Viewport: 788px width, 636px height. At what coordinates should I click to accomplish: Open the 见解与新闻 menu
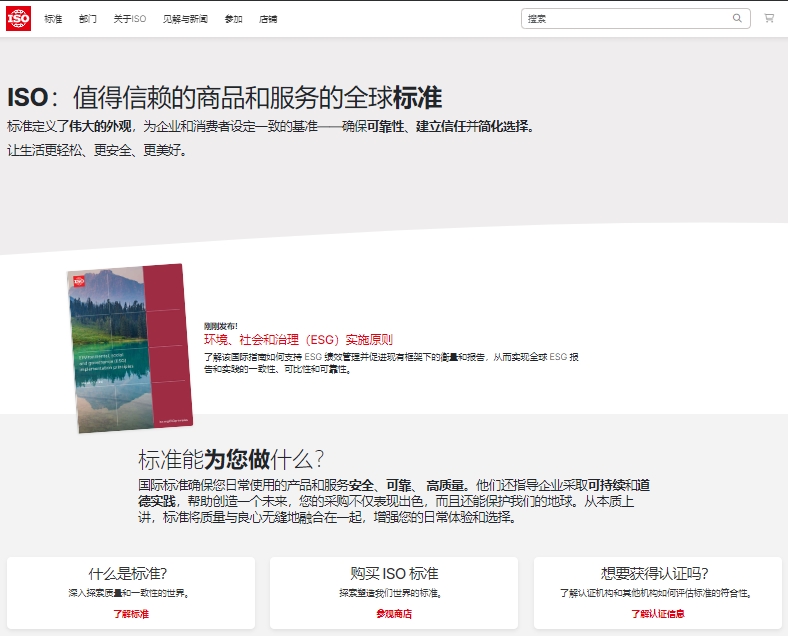click(x=185, y=19)
